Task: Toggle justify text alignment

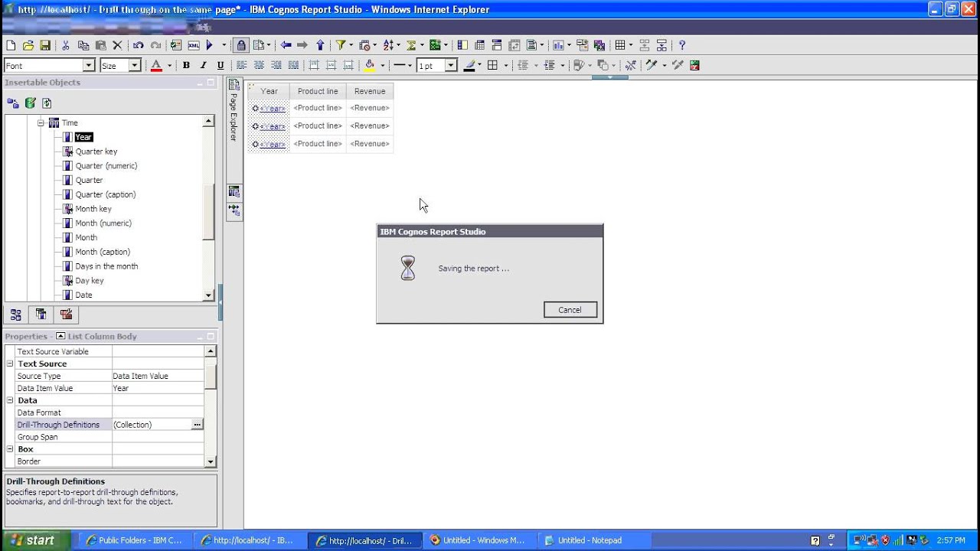Action: 293,65
